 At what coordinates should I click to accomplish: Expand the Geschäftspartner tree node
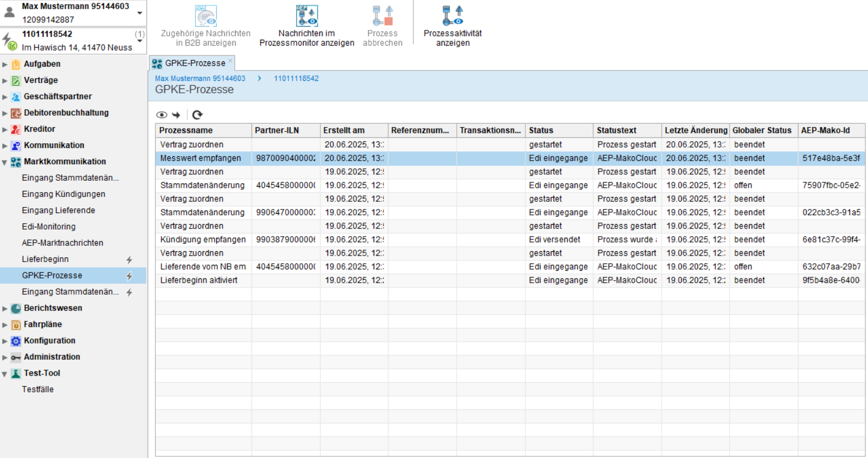5,97
